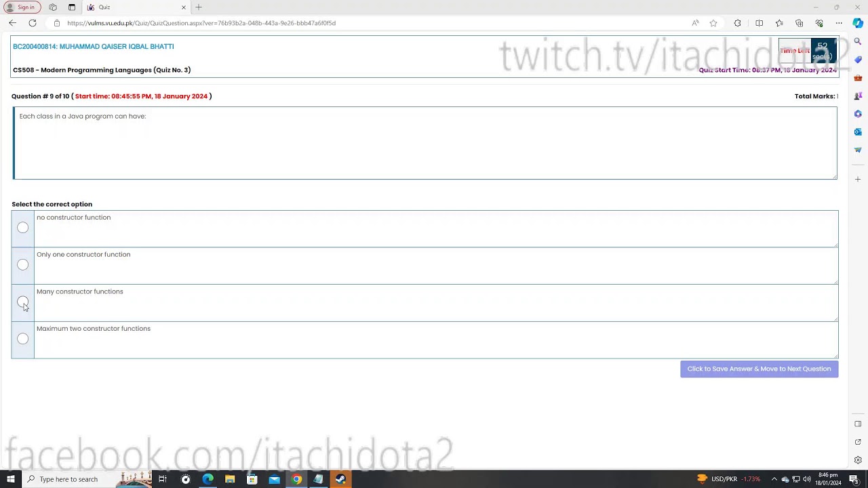Click Save Answer & Move to Next Question
868x488 pixels.
tap(759, 369)
